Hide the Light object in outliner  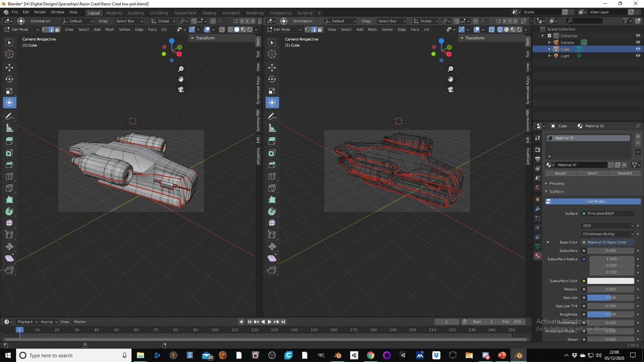pyautogui.click(x=638, y=56)
